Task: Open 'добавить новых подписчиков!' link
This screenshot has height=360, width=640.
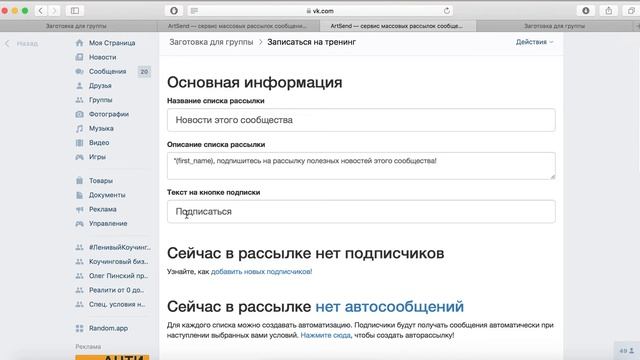Action: [x=262, y=271]
